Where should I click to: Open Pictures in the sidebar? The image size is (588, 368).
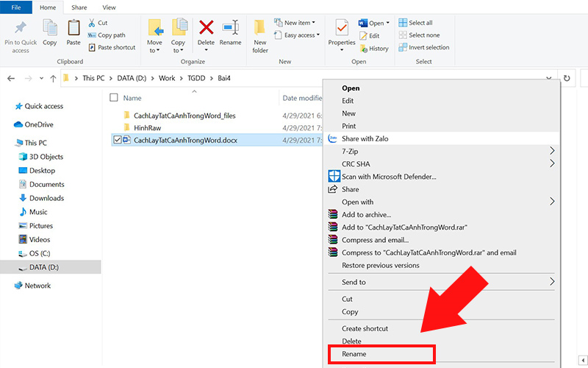point(35,226)
